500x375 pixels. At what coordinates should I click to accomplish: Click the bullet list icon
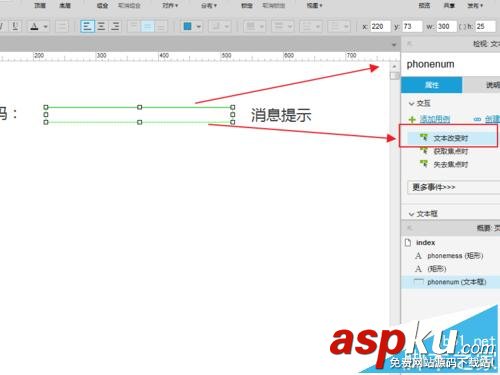[x=62, y=26]
